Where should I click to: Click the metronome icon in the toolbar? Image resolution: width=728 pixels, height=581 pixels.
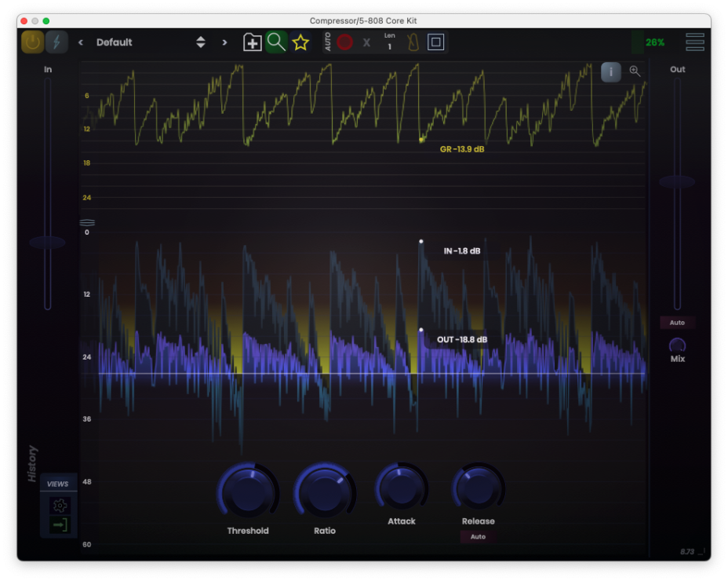tap(413, 42)
